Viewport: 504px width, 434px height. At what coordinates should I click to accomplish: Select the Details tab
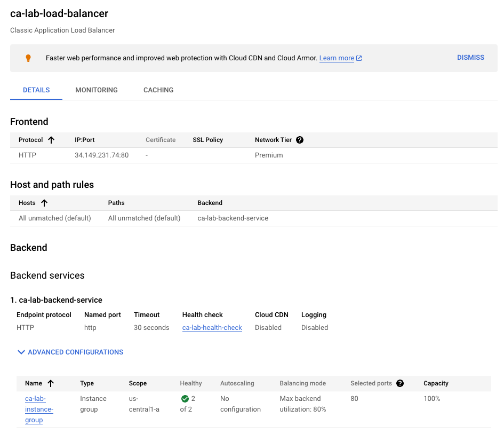[x=36, y=90]
